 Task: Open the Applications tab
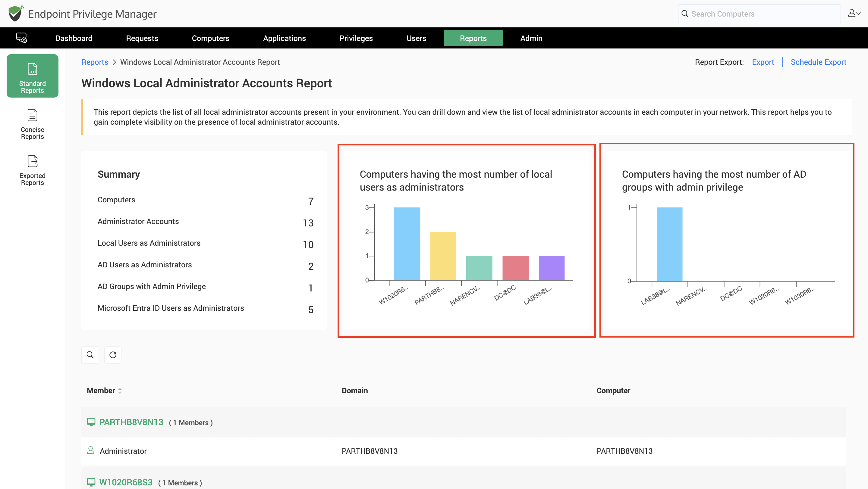(x=285, y=38)
